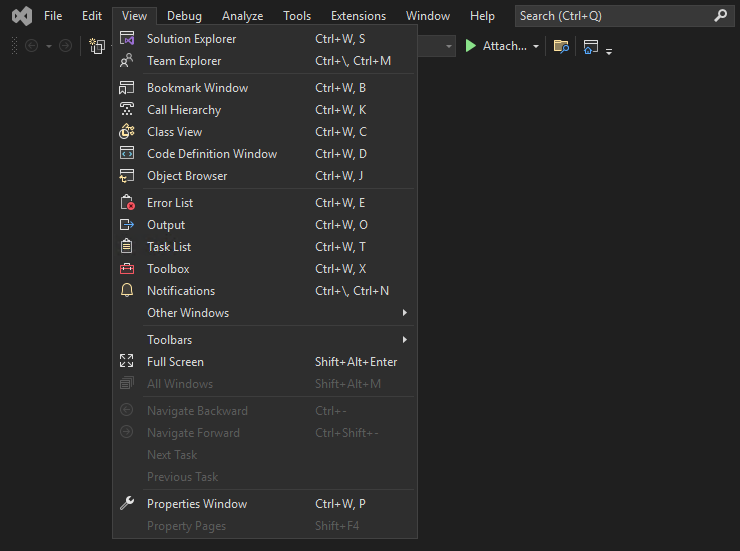The width and height of the screenshot is (740, 551).
Task: Open the Help menu
Action: (482, 16)
